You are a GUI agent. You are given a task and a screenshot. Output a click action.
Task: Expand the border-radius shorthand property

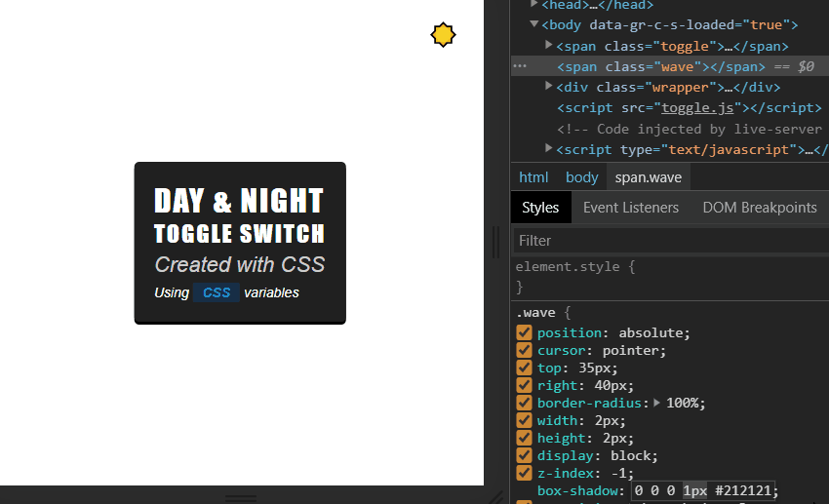coord(656,403)
